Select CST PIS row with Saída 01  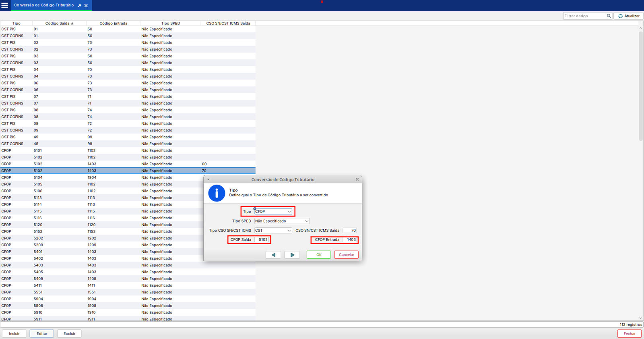coord(128,29)
